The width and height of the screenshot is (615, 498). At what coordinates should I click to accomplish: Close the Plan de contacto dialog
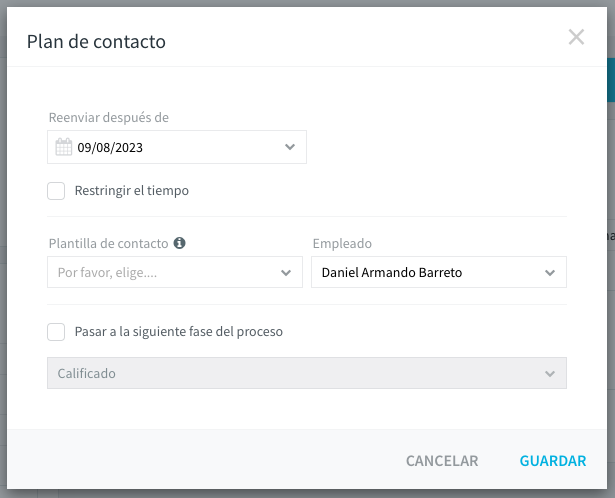click(576, 37)
